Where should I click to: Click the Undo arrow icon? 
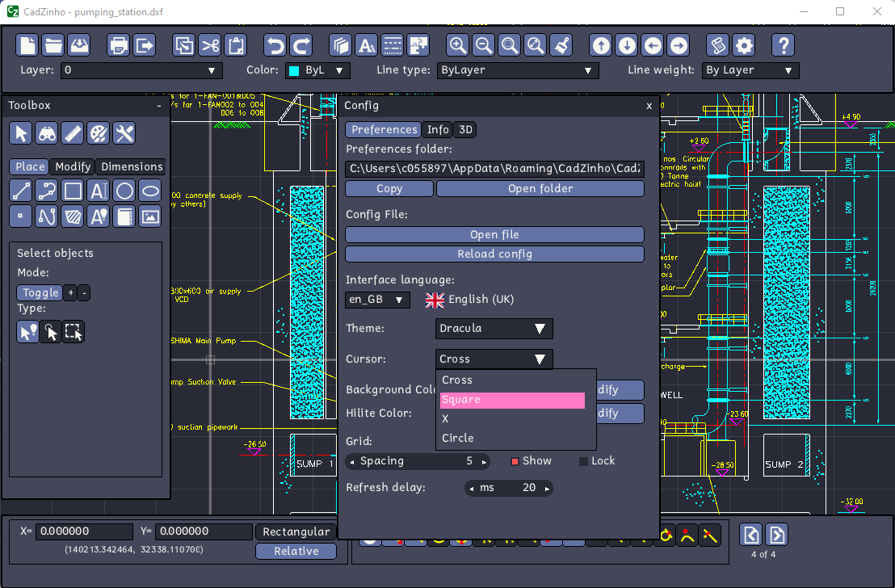click(x=275, y=45)
